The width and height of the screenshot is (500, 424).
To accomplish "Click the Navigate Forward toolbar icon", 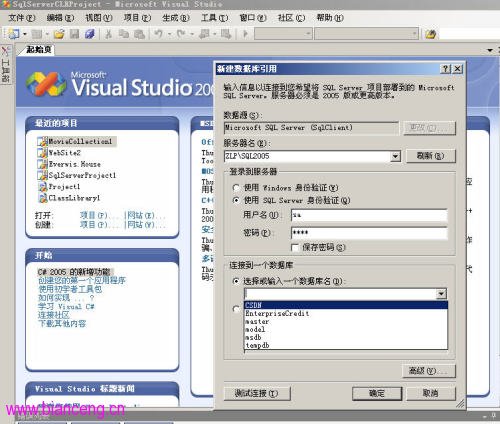I will [x=226, y=34].
